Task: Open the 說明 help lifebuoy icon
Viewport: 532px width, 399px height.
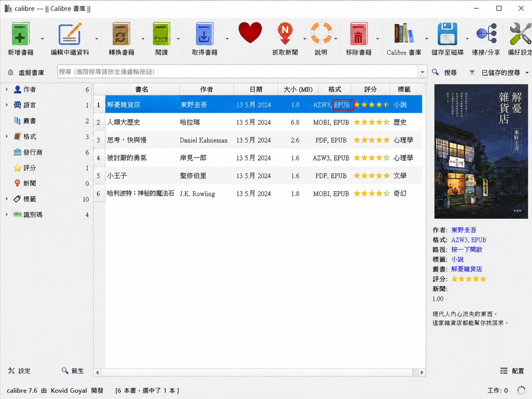Action: coord(321,33)
